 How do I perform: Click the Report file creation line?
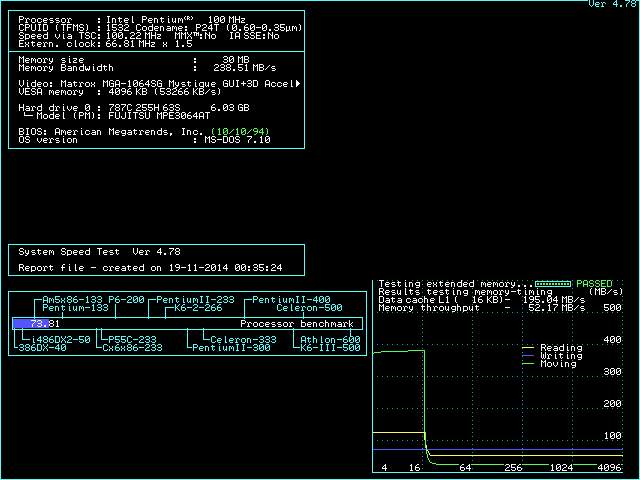[x=150, y=268]
